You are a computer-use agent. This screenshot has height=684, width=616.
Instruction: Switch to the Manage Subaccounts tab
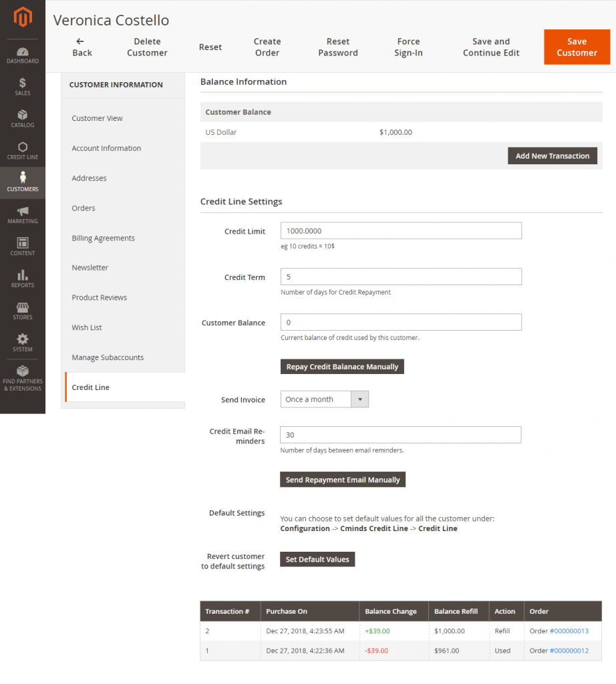click(x=108, y=357)
